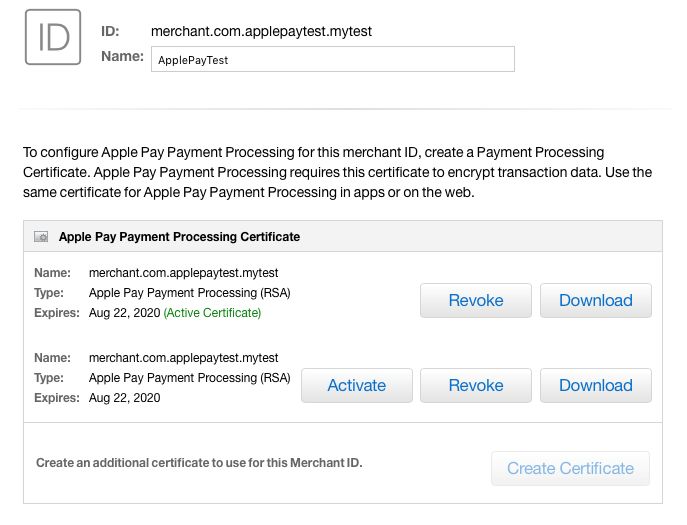Click the large ID merchant icon
Image resolution: width=687 pixels, height=525 pixels.
click(53, 37)
